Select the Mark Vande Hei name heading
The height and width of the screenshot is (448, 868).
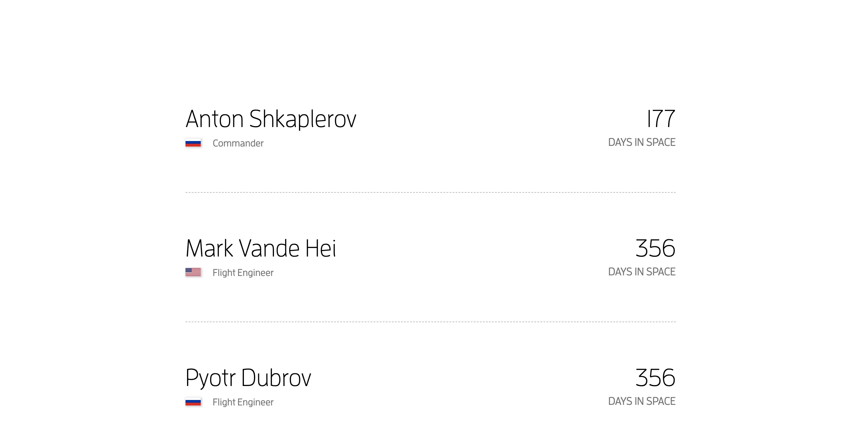tap(261, 249)
